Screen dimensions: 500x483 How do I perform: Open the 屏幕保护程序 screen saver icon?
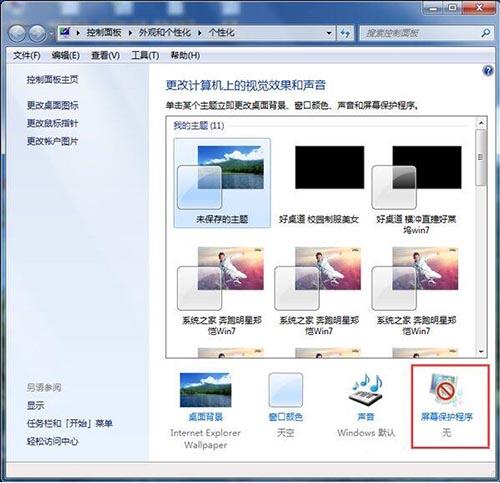(x=446, y=390)
